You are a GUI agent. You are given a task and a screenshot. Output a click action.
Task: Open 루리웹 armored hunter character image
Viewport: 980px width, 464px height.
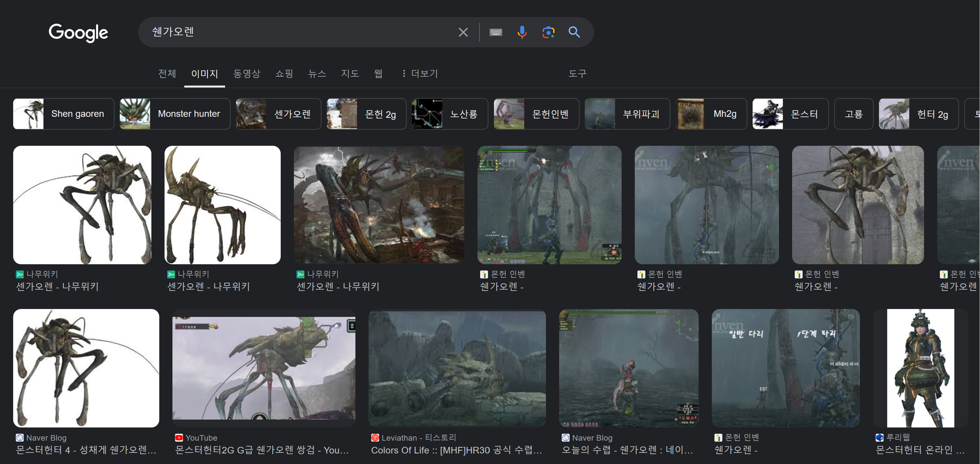pos(921,368)
